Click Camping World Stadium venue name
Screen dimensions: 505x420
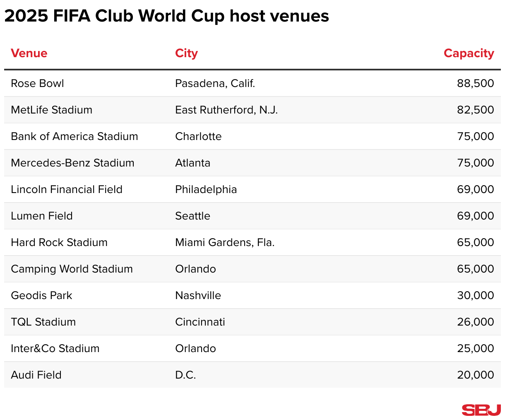pos(72,269)
